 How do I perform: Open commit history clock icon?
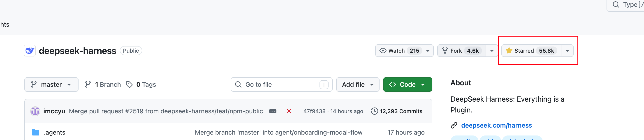(374, 111)
